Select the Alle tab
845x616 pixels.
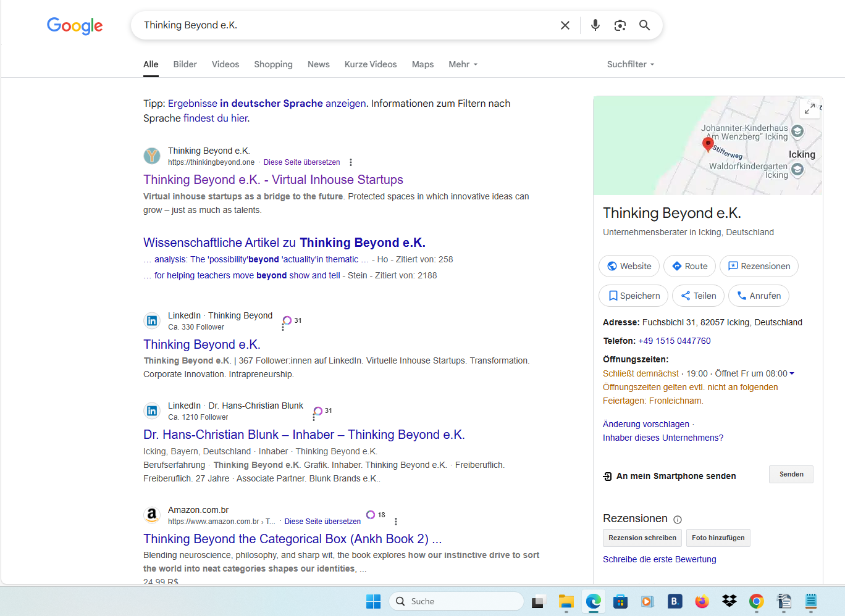click(x=151, y=64)
